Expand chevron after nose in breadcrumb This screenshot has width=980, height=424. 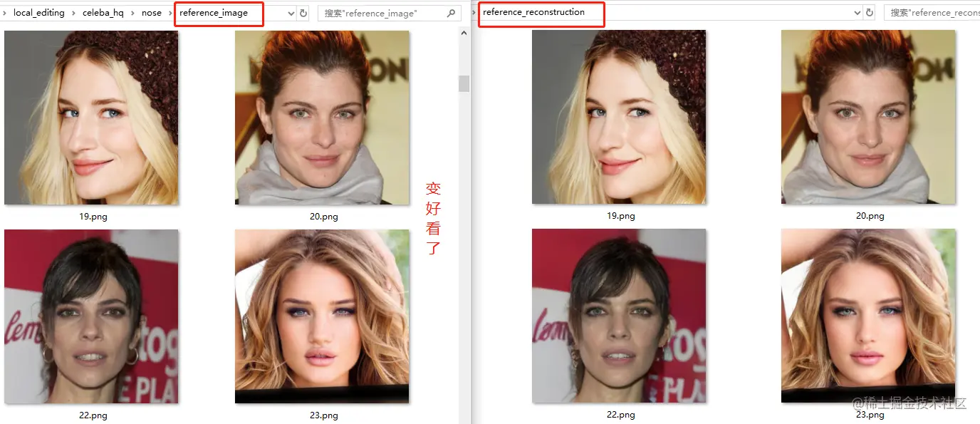[170, 13]
